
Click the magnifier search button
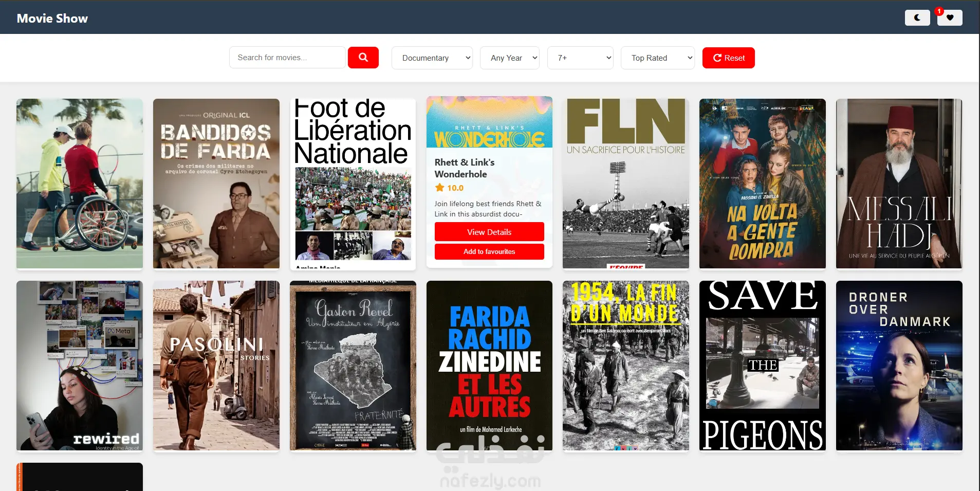363,58
